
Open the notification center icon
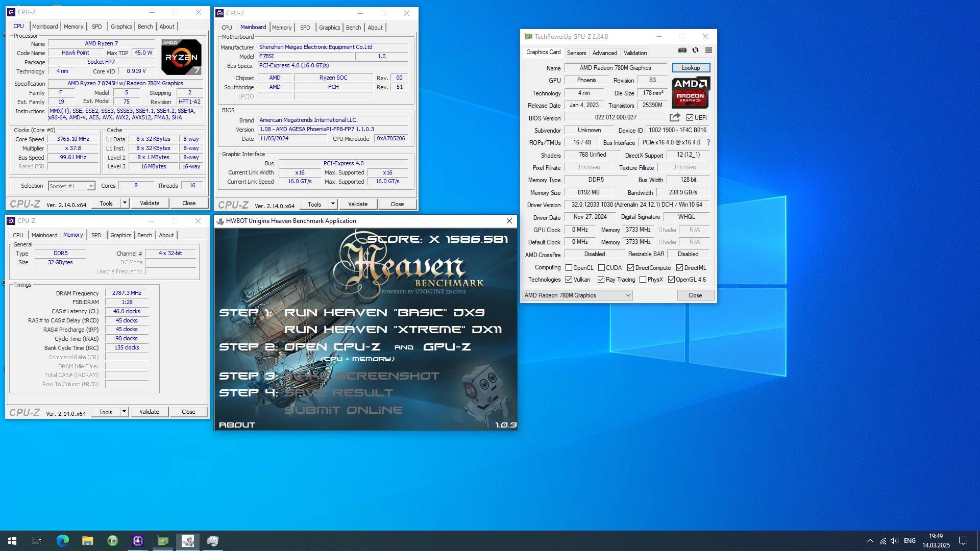click(x=963, y=541)
